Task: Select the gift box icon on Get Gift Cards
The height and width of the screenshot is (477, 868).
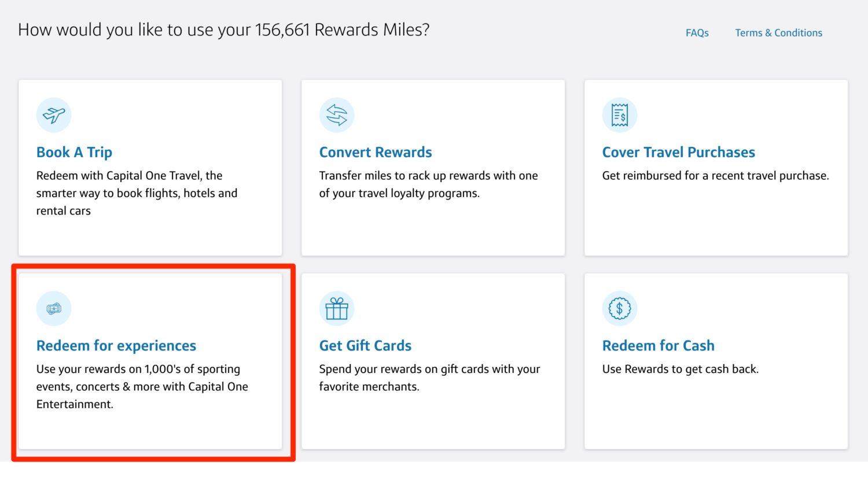Action: pyautogui.click(x=337, y=308)
